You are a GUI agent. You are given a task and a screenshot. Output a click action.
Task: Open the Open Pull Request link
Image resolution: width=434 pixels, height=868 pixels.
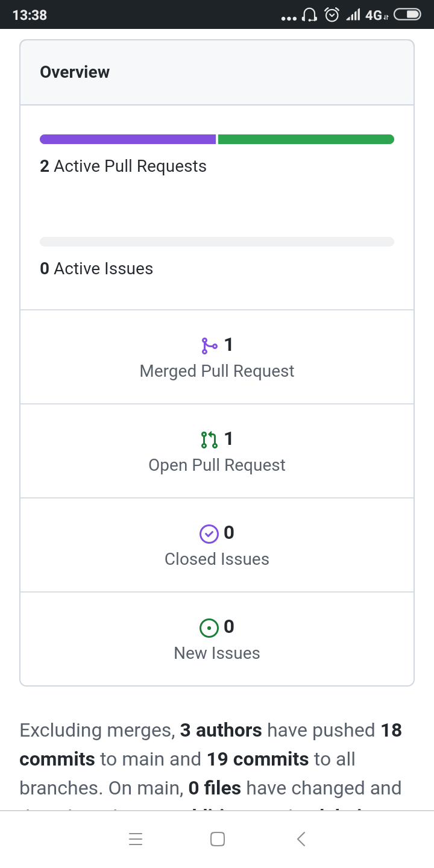217,465
